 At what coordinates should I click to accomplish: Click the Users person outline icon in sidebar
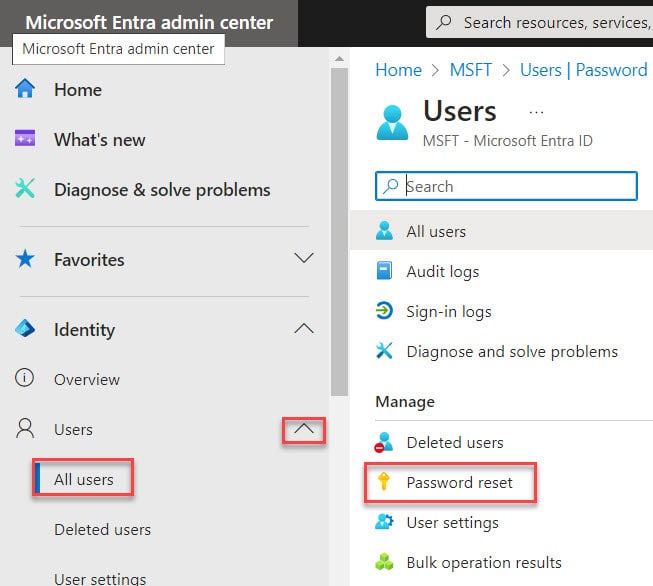point(25,429)
